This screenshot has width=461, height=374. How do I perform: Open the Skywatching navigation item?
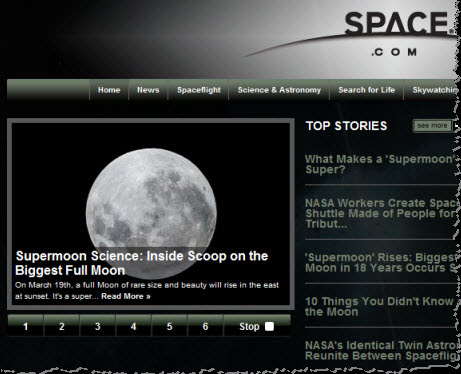pos(433,90)
